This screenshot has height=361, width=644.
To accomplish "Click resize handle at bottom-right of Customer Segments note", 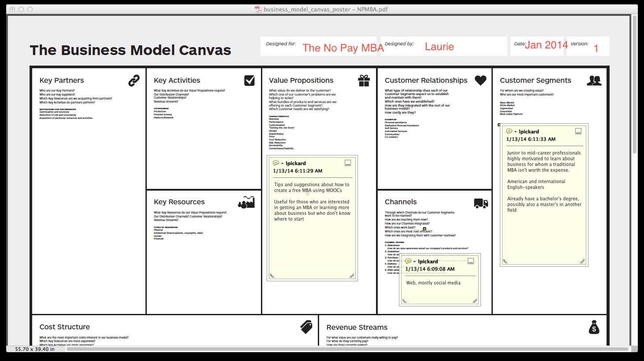I will coord(582,261).
